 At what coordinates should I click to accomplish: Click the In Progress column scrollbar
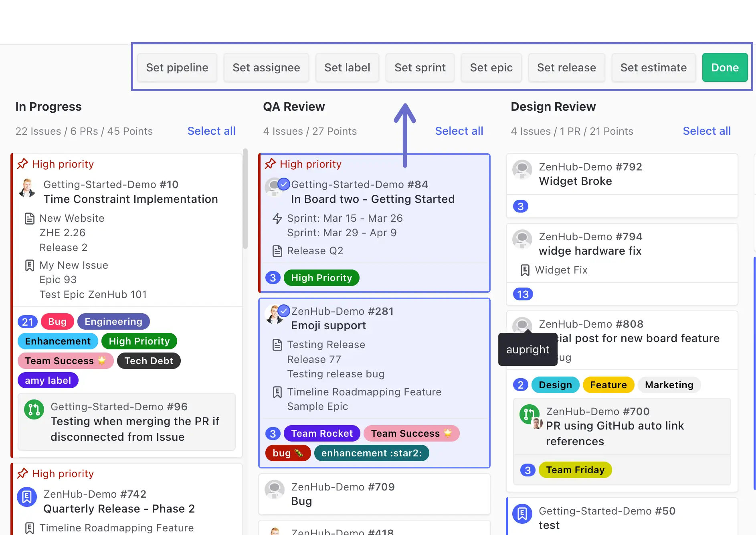click(x=245, y=199)
